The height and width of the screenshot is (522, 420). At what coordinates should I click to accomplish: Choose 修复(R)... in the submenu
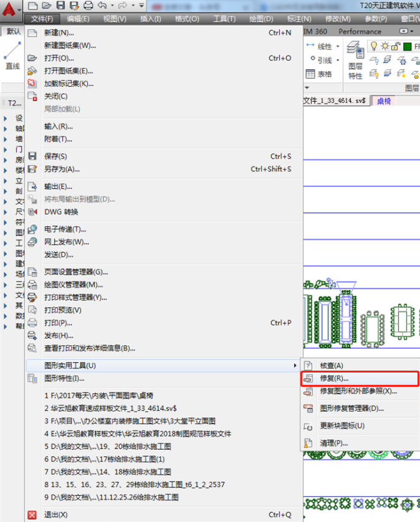coord(360,379)
